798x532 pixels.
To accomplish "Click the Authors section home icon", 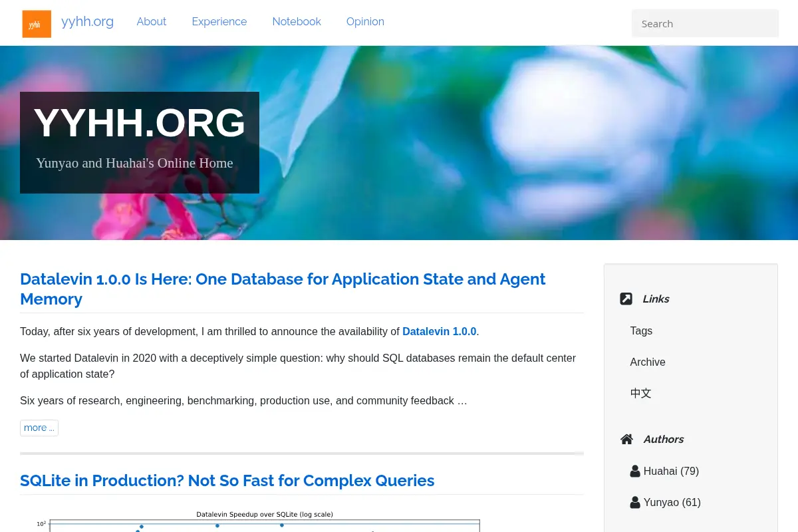I will click(x=626, y=439).
